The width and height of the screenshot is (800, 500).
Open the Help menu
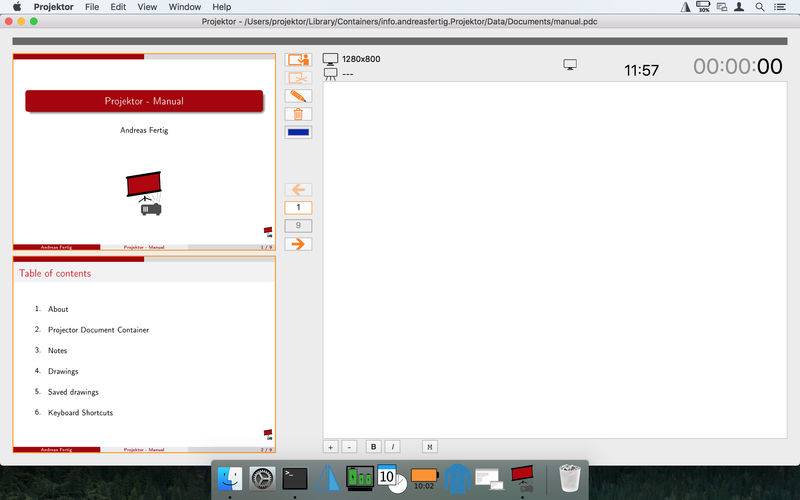click(x=221, y=7)
